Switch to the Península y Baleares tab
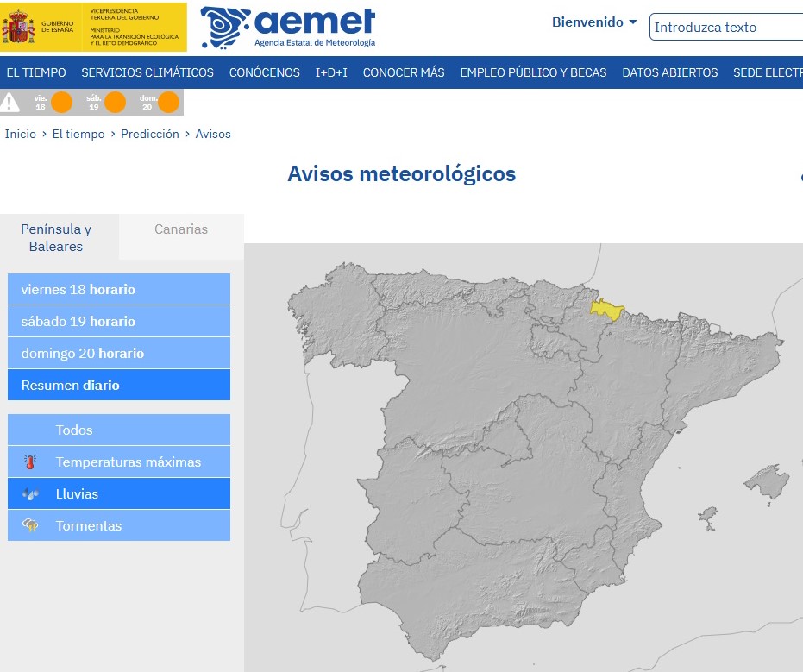This screenshot has height=672, width=803. [60, 237]
